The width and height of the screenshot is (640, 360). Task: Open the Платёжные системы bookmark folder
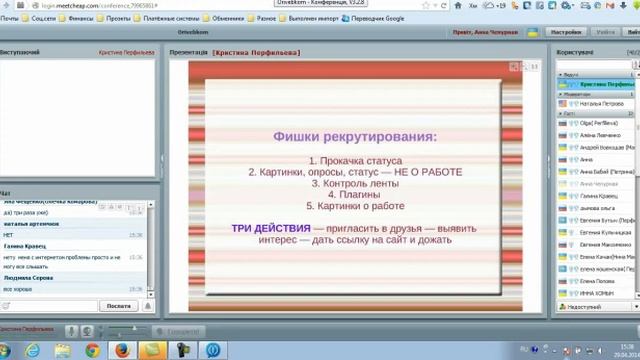click(x=167, y=18)
